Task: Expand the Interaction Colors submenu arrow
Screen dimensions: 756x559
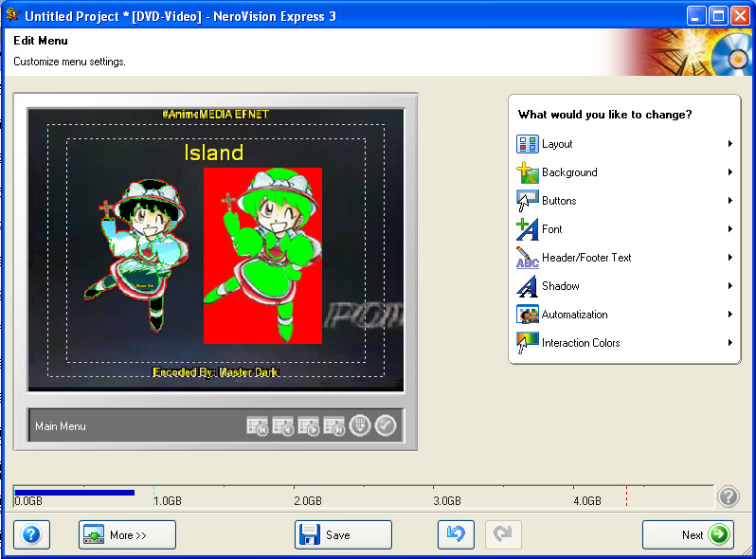Action: [x=730, y=343]
